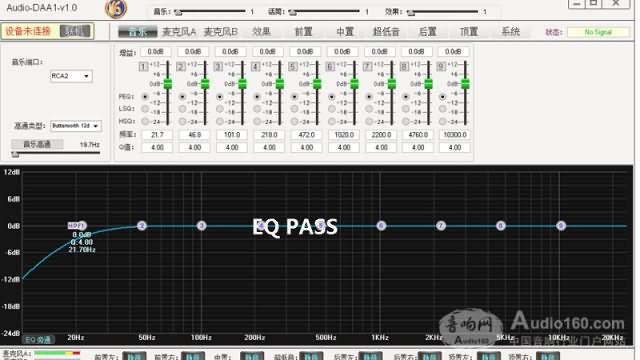The image size is (640, 360).
Task: Click the band 1 number box
Action: pyautogui.click(x=143, y=66)
